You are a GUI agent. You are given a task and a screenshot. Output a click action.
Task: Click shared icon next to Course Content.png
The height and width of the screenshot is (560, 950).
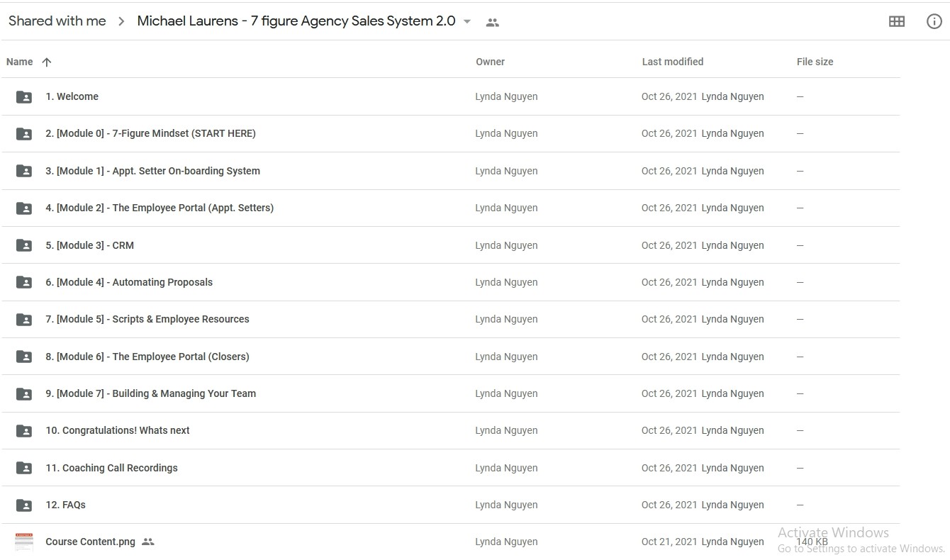[x=148, y=542]
